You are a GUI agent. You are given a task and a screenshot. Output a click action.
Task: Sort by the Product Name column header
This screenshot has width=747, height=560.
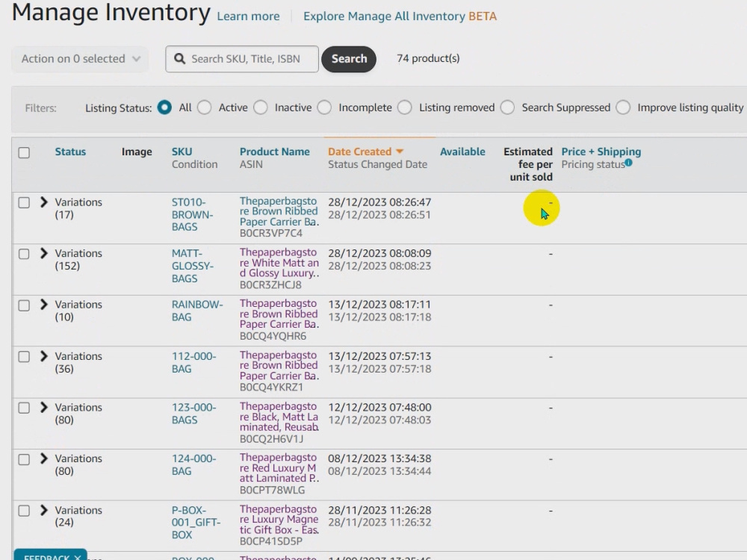click(274, 152)
